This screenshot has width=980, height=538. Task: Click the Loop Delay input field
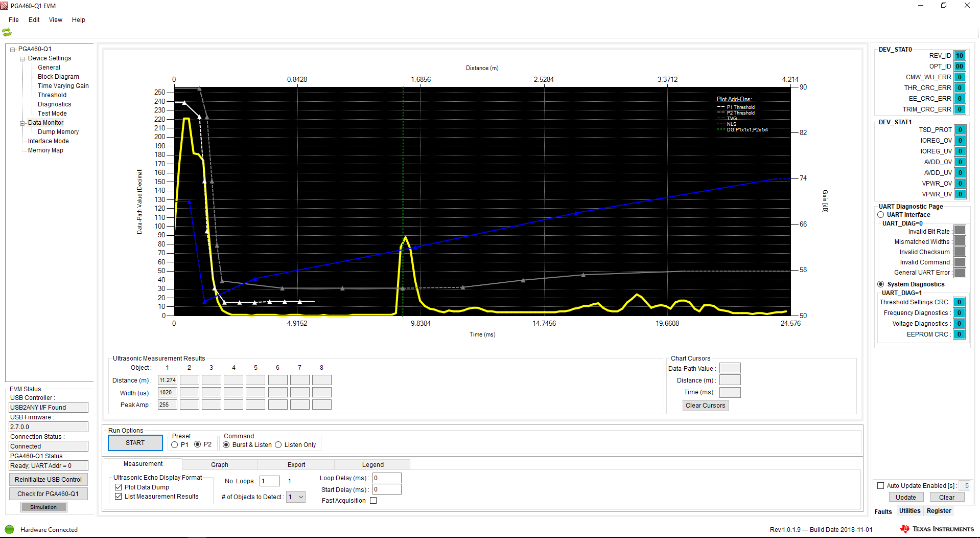click(x=387, y=478)
